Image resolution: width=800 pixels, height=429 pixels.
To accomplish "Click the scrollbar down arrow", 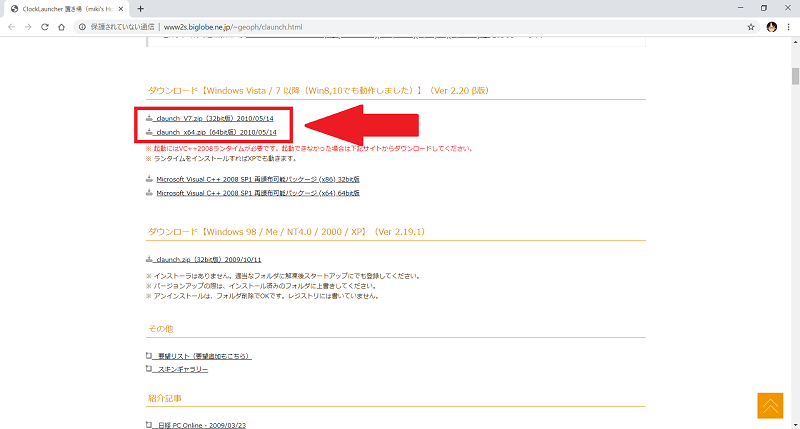I will [x=795, y=425].
